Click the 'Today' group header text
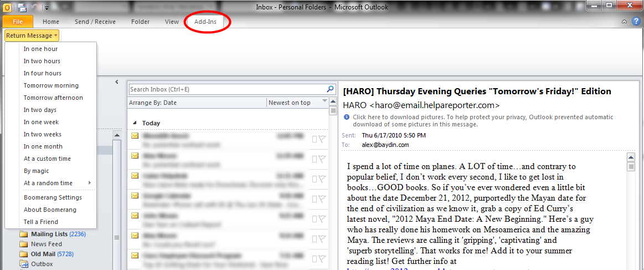Viewport: 644px width, 270px height. pyautogui.click(x=151, y=123)
